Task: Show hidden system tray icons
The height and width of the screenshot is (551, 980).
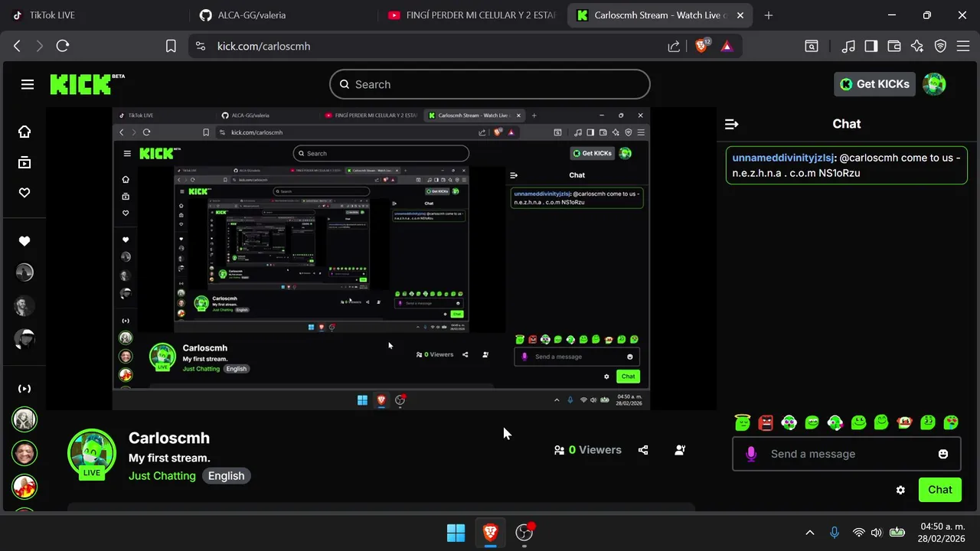Action: click(x=810, y=533)
